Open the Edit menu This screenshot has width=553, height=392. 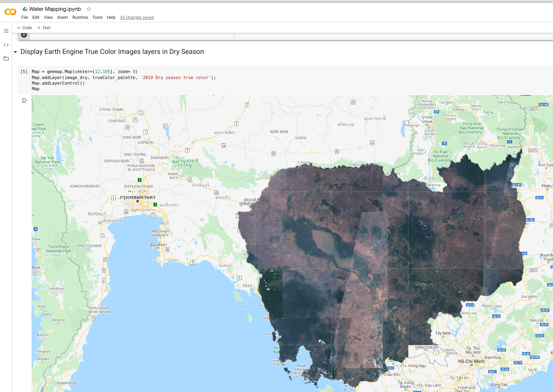point(36,17)
